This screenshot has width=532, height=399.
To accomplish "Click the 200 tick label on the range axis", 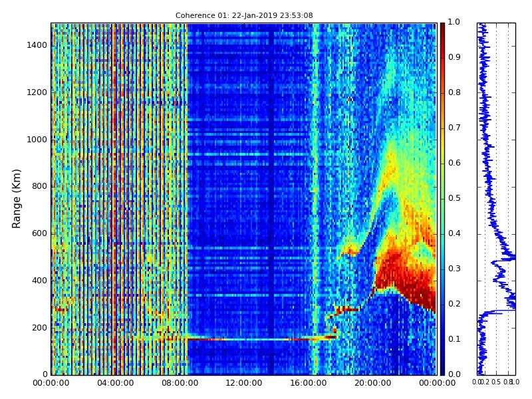I will (x=39, y=328).
